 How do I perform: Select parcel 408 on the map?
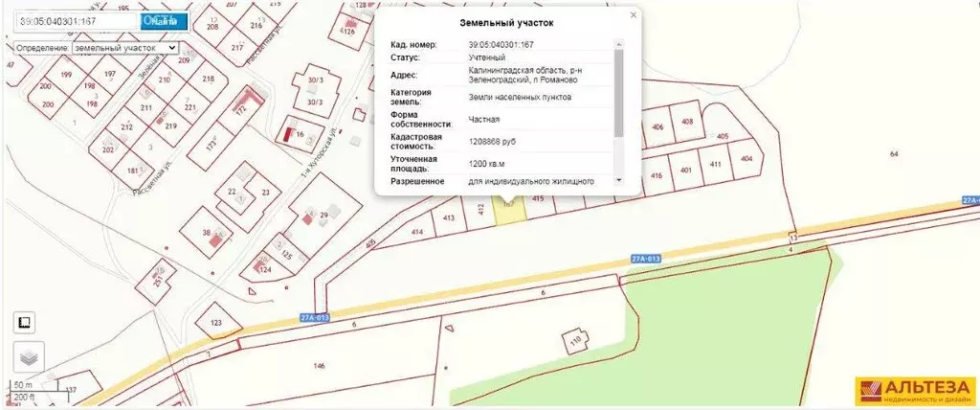687,121
